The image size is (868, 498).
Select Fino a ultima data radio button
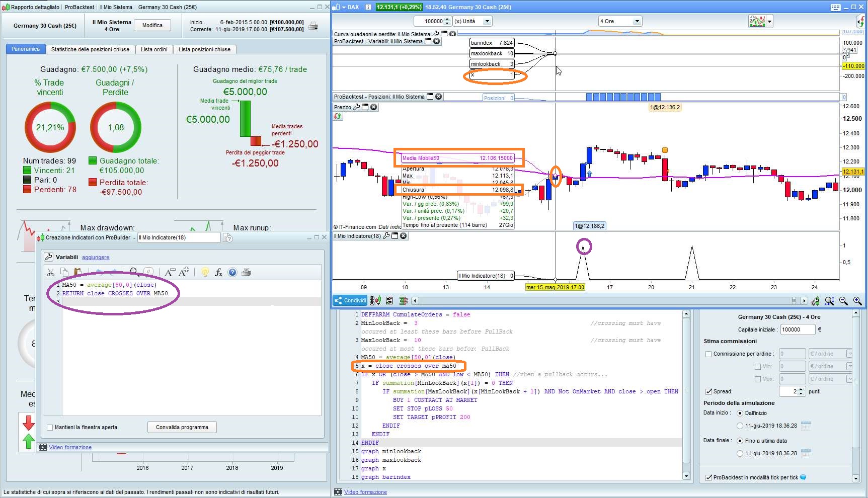pos(740,441)
